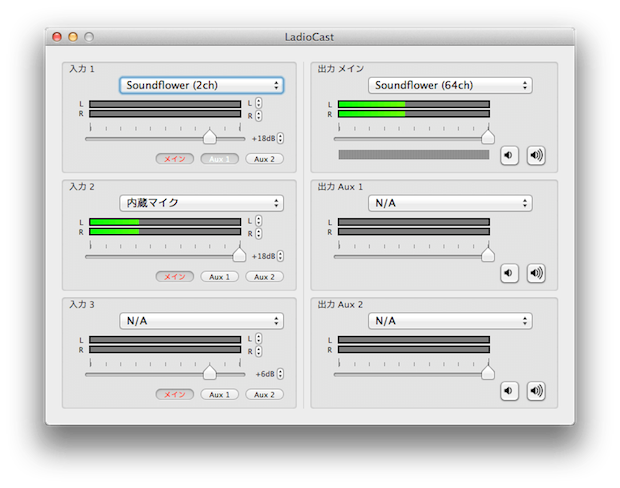Open the N/A device dropdown in 入力 3
The image size is (620, 488).
click(x=201, y=321)
